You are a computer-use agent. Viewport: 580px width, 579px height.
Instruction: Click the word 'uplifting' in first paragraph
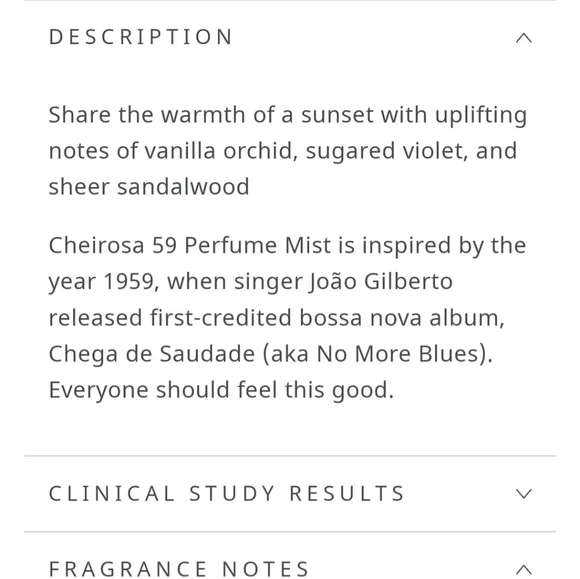[481, 115]
